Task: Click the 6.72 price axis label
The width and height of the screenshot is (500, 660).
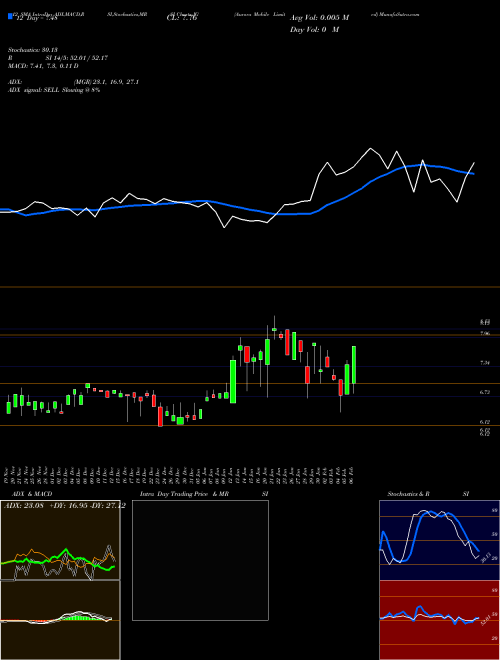Action: click(x=484, y=392)
